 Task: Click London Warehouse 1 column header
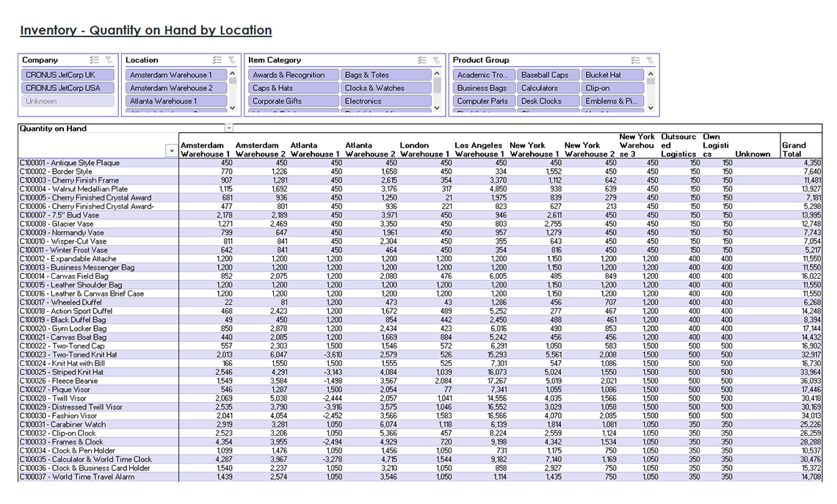click(x=425, y=150)
